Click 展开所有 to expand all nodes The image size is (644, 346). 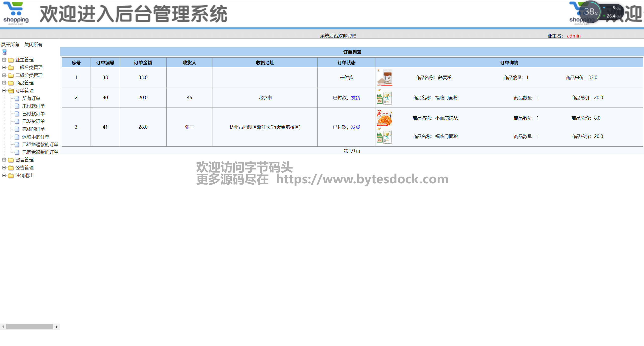[x=10, y=45]
